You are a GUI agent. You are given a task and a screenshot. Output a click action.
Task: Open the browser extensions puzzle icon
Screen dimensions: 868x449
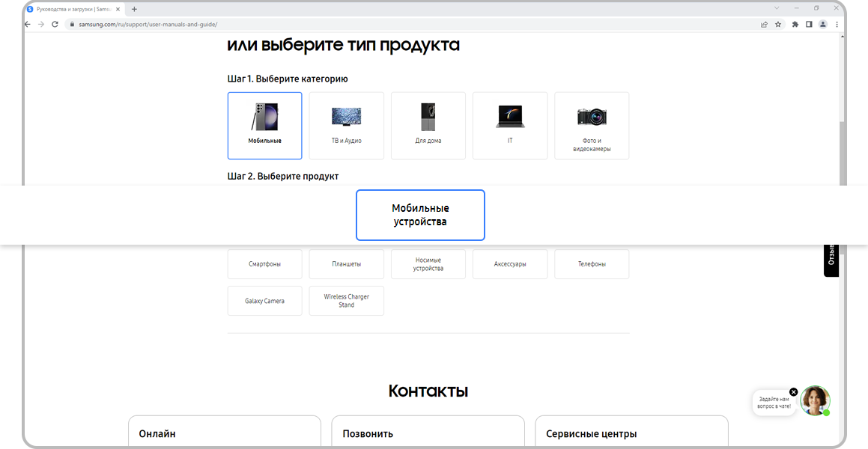point(795,25)
